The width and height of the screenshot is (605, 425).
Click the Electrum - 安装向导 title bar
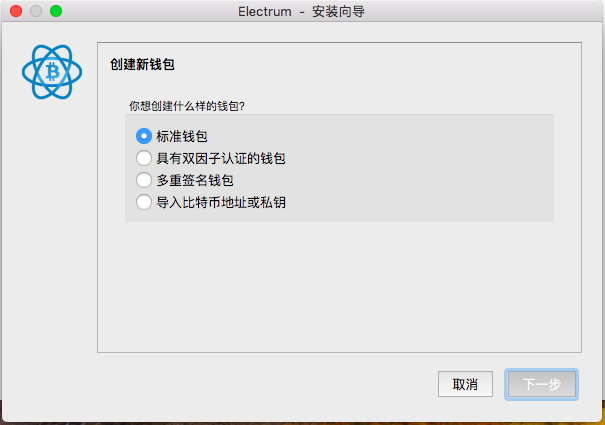click(301, 12)
